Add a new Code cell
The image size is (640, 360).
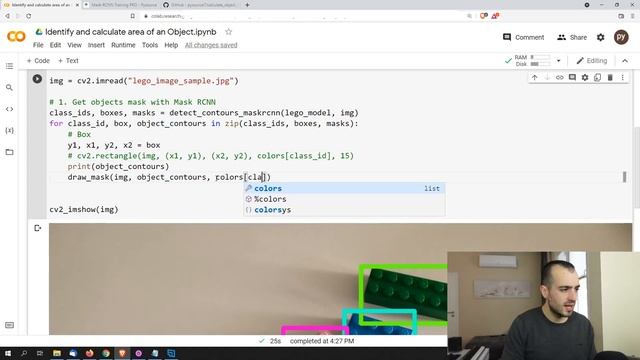coord(38,60)
